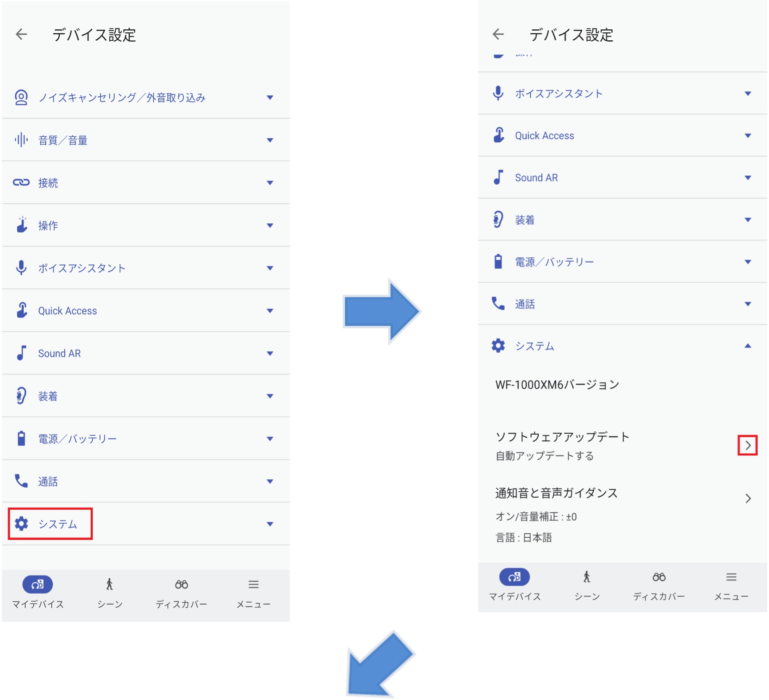Tap the phone call icon in the right screen
Viewport: 769px width, 700px height.
[x=498, y=303]
